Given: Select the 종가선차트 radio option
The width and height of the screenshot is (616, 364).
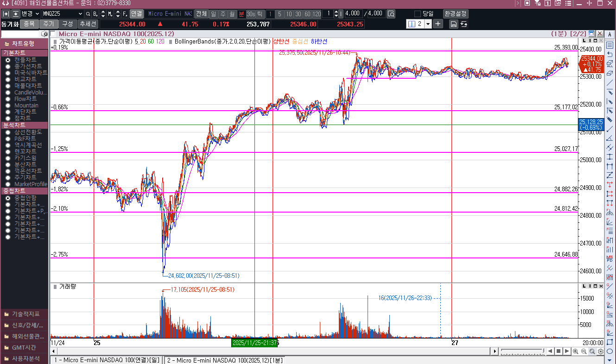Looking at the screenshot, I should [8, 66].
